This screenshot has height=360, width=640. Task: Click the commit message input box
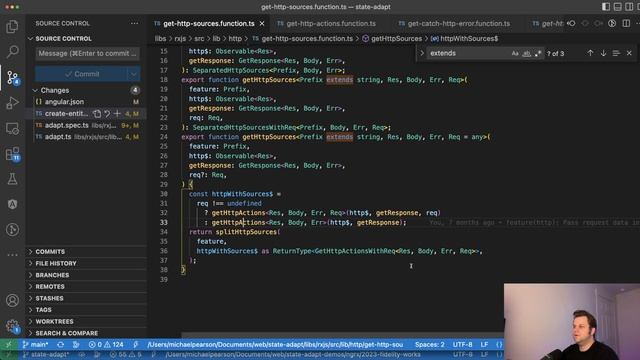point(87,53)
